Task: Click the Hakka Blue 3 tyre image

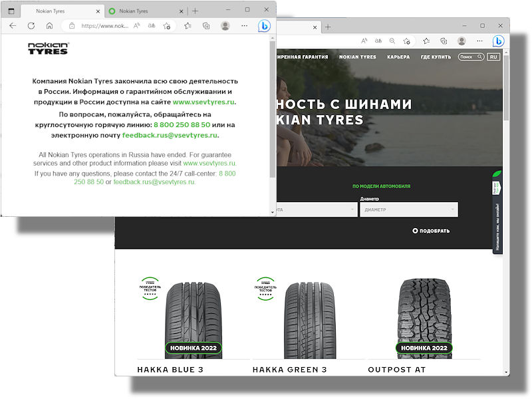Action: click(194, 320)
